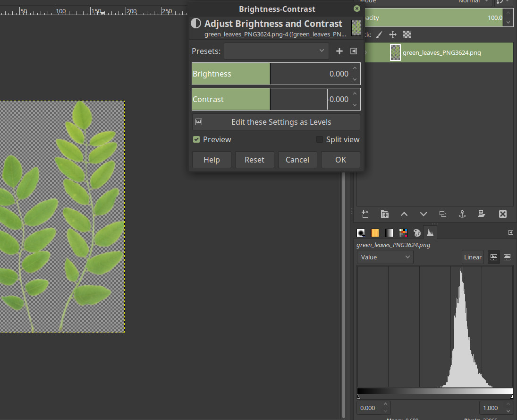Open the Value channel dropdown in histogram
Viewport: 517px width, 420px height.
385,257
